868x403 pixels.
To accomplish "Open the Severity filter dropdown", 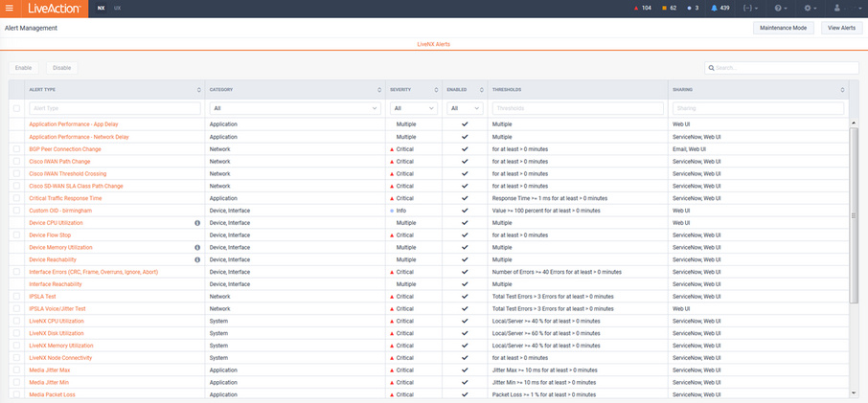I will tap(414, 108).
